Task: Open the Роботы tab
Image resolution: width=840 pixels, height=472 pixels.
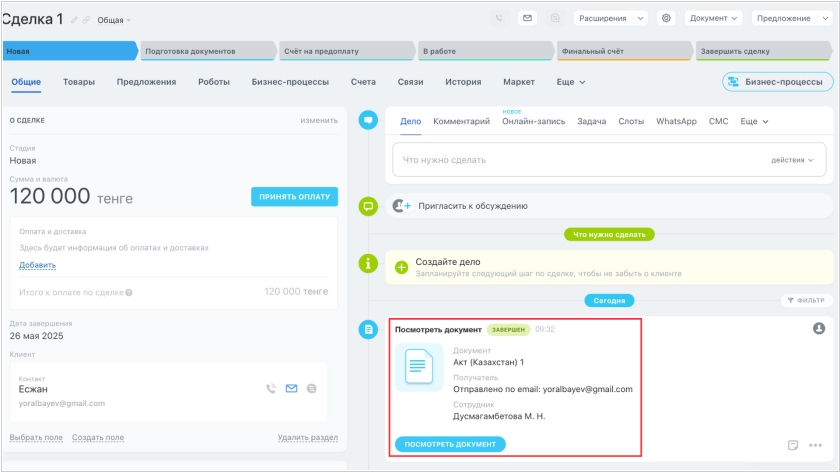Action: click(214, 82)
